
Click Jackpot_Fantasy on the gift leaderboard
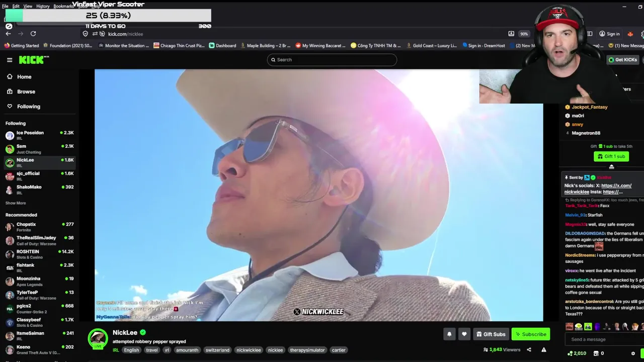(590, 107)
